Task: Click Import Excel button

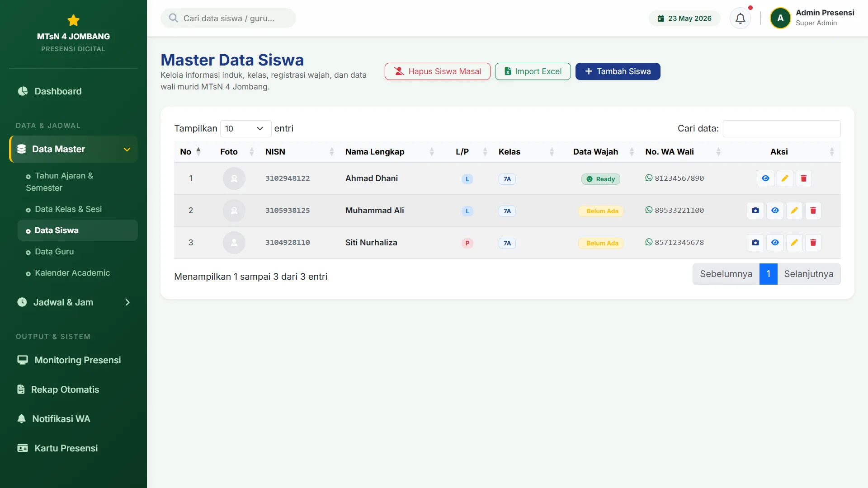Action: click(x=533, y=71)
